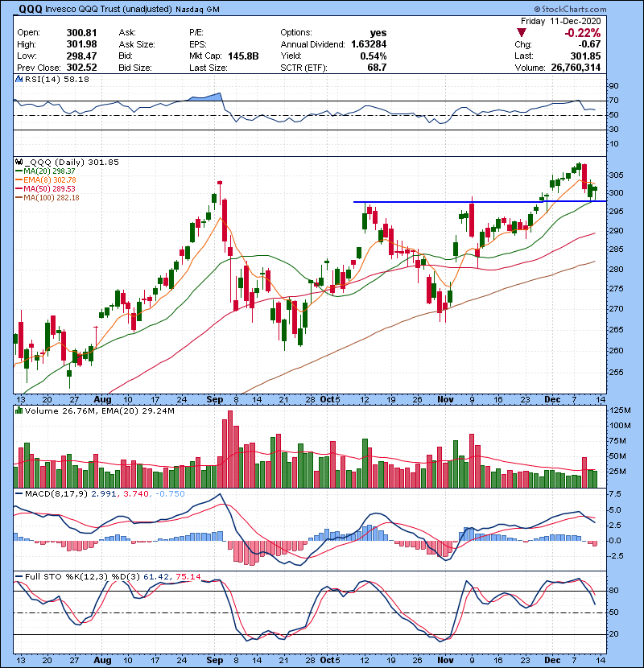644x668 pixels.
Task: Click the -0.22% percent change
Action: [582, 33]
